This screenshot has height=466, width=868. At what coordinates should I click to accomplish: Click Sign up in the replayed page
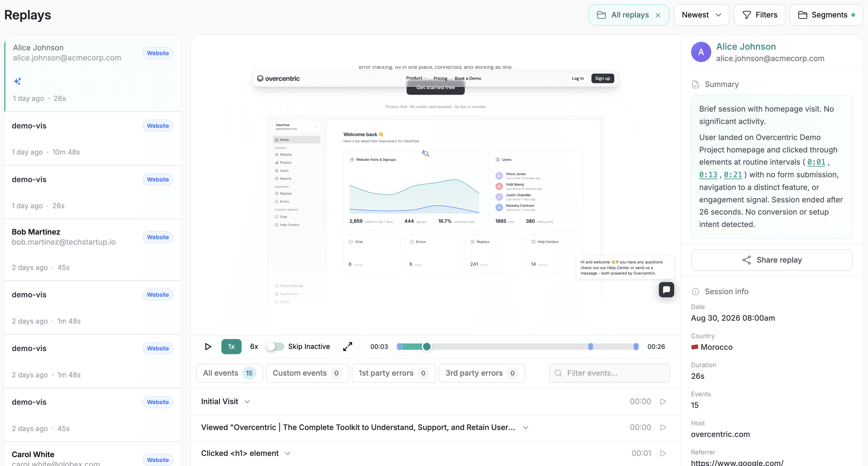coord(602,78)
